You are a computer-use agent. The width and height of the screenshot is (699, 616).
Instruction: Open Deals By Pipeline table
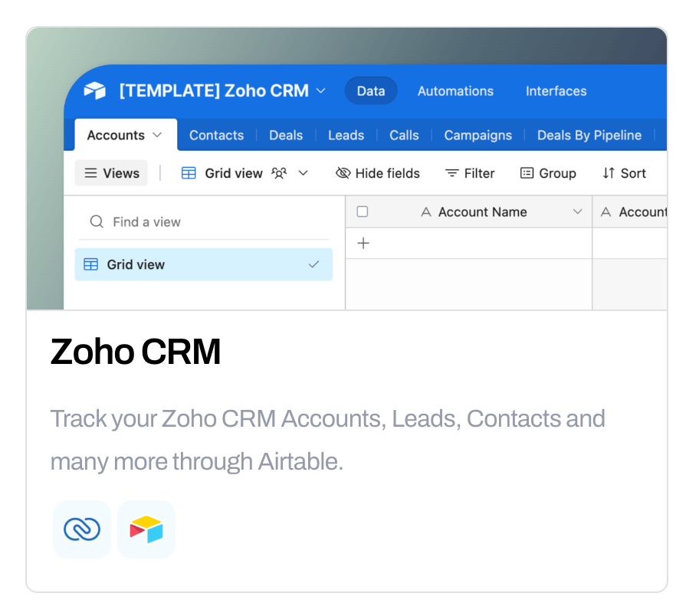click(x=589, y=135)
